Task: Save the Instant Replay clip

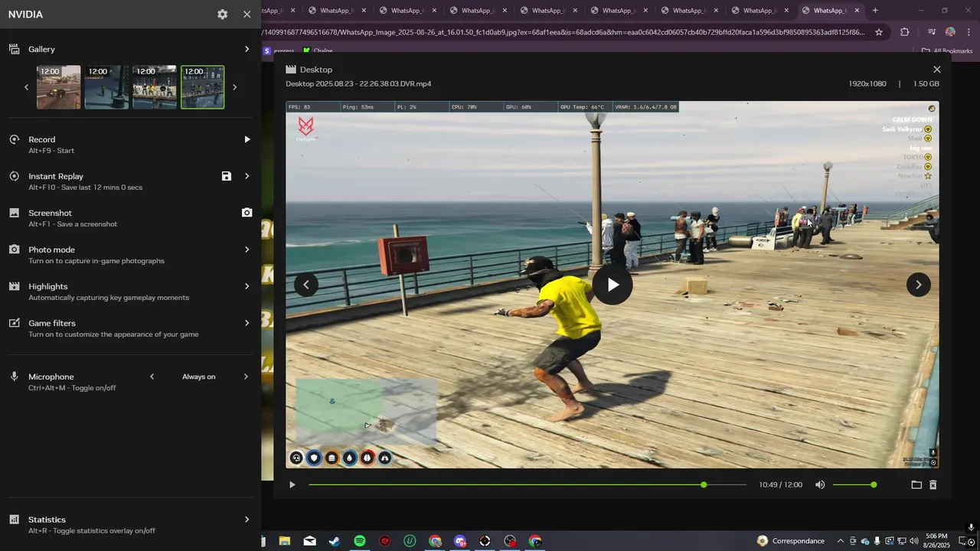Action: point(226,176)
